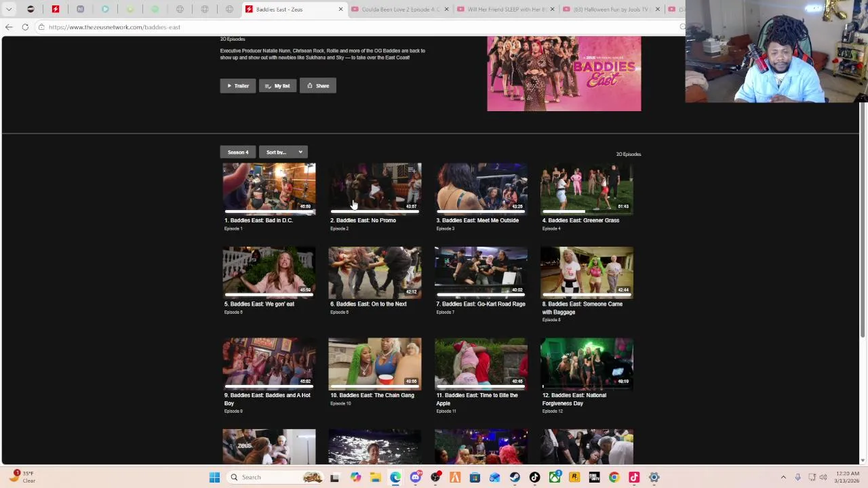Click the '3. Baddies East: Meet Me Outside' title

477,220
